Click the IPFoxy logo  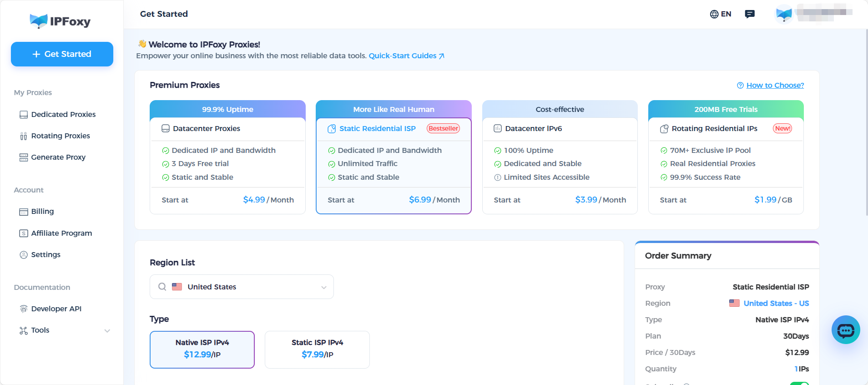pyautogui.click(x=60, y=21)
